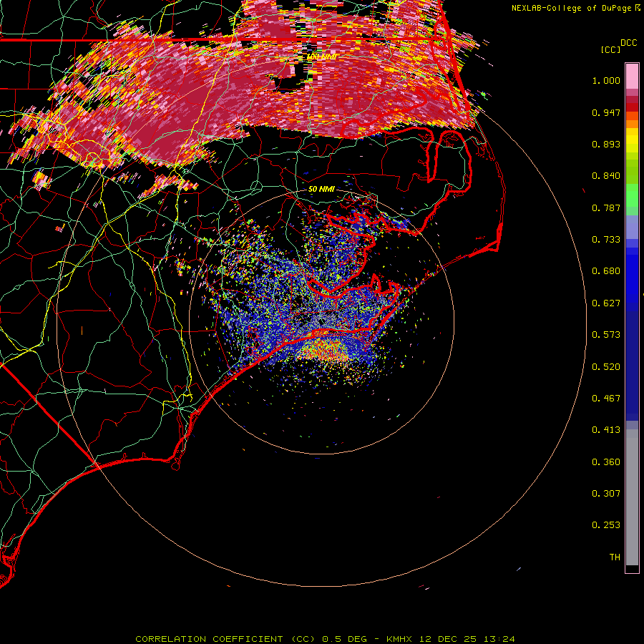Click the 0.893 scale value
The height and width of the screenshot is (644, 644).
click(606, 144)
